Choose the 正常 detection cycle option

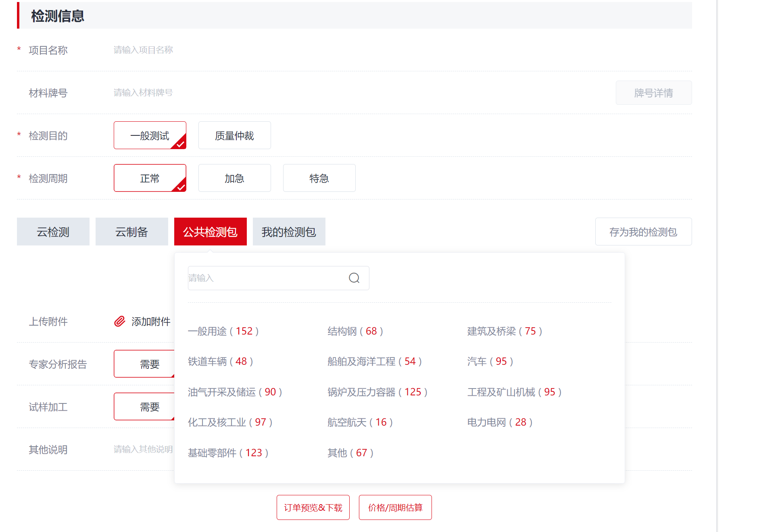point(150,178)
